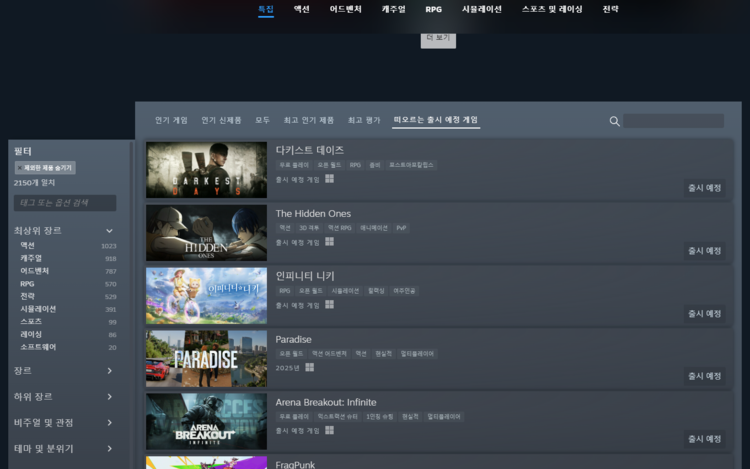Filter by RPG genre in sidebar
750x469 pixels.
click(x=27, y=284)
